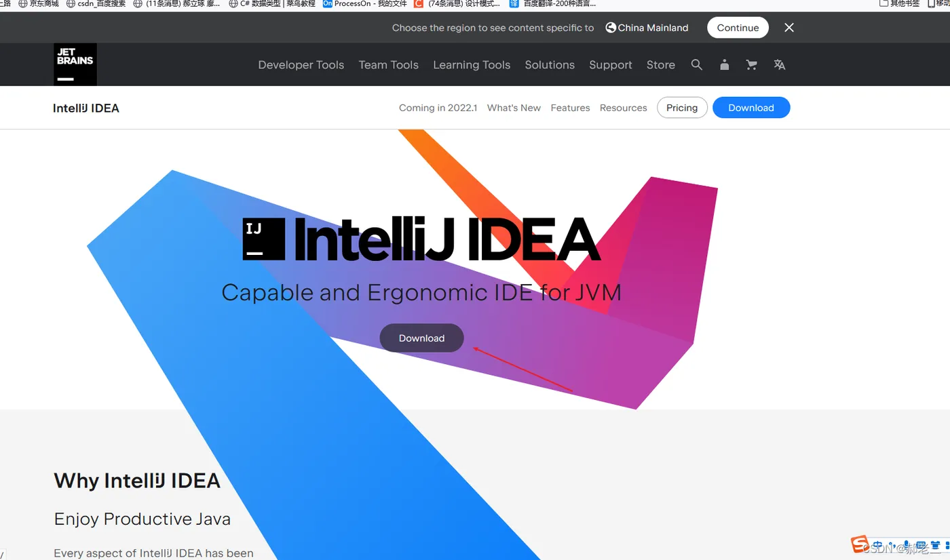Click the 'Enjoy Productive Java' subheading
Screen dimensions: 950x560
point(142,519)
